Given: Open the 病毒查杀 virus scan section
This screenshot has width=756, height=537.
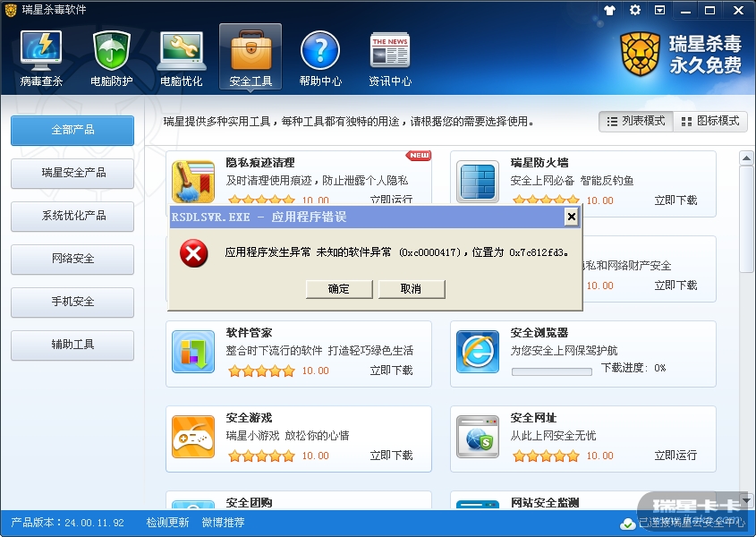Looking at the screenshot, I should click(x=41, y=58).
